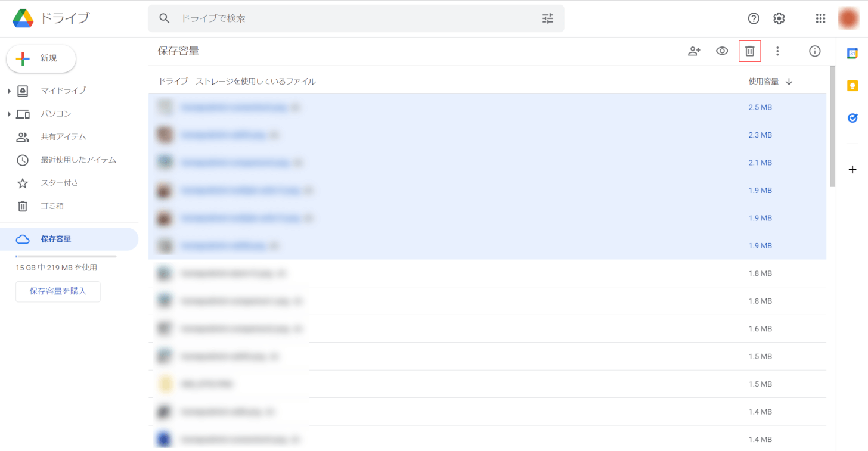Open パソコン in sidebar

pyautogui.click(x=56, y=114)
